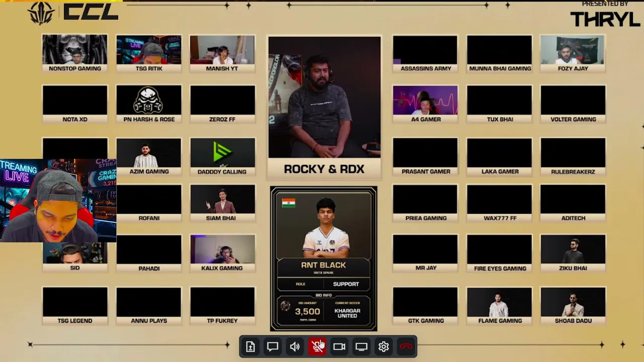Screen dimensions: 644x362
Task: Select the Pahadi tile
Action: click(x=149, y=253)
